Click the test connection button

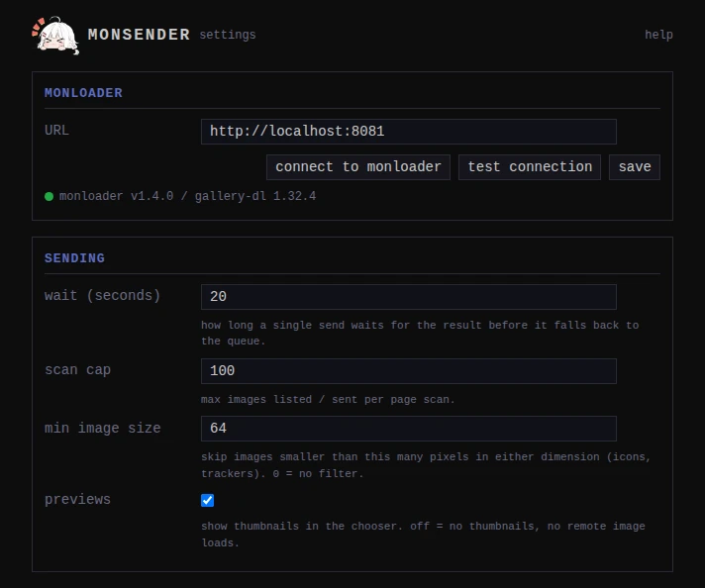pos(530,166)
